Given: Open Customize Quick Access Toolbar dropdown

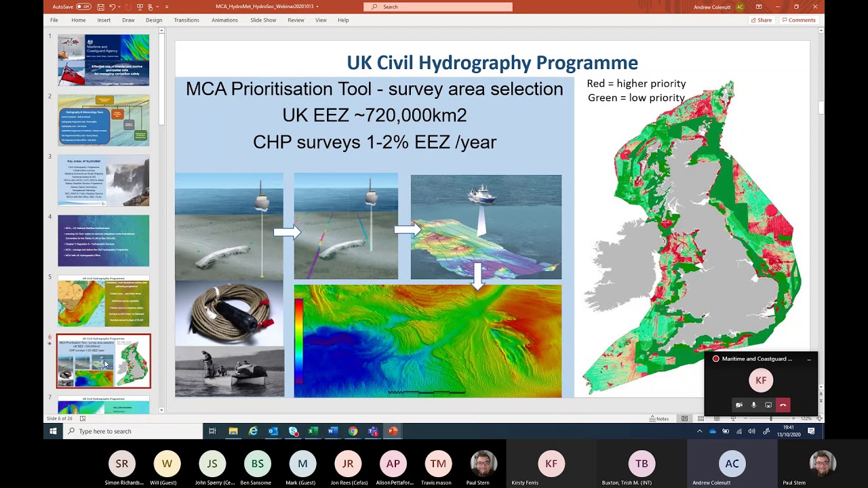Looking at the screenshot, I should [x=167, y=7].
